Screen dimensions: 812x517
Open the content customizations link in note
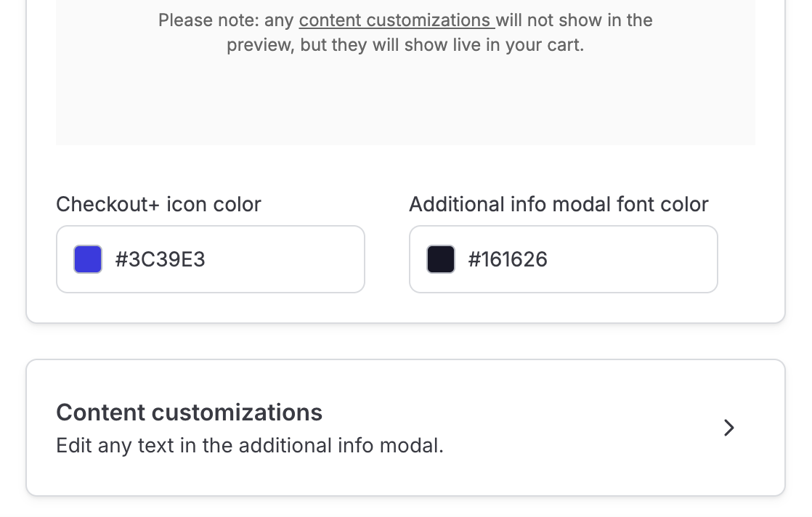pyautogui.click(x=397, y=20)
